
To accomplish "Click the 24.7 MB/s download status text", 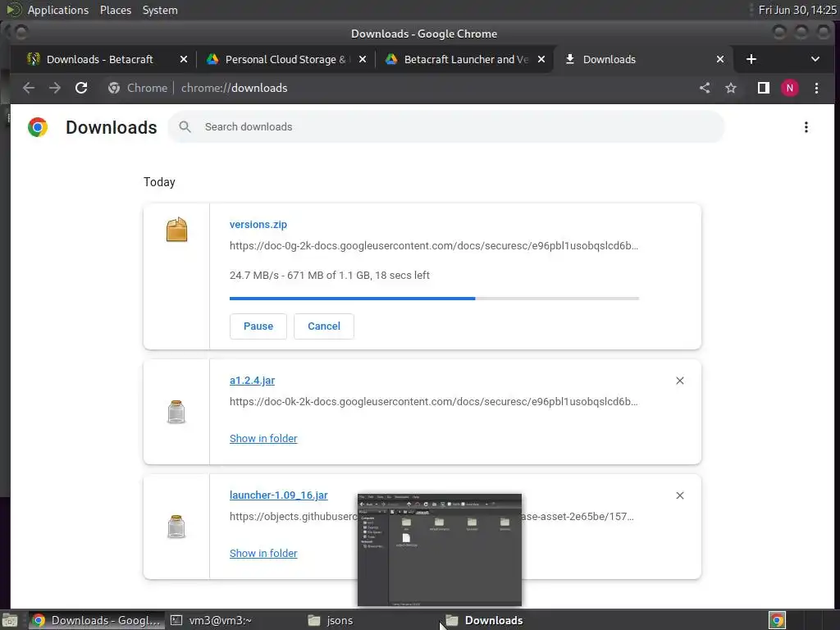I will 330,276.
